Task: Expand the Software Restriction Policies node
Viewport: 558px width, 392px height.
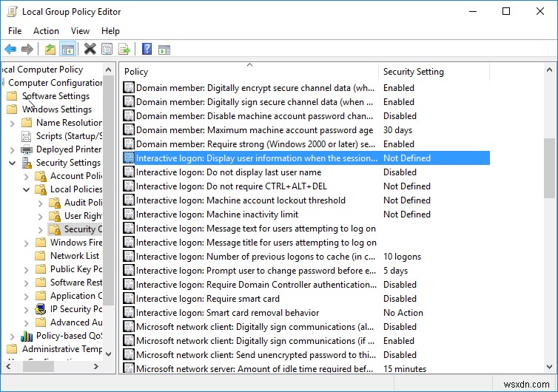Action: [x=27, y=283]
